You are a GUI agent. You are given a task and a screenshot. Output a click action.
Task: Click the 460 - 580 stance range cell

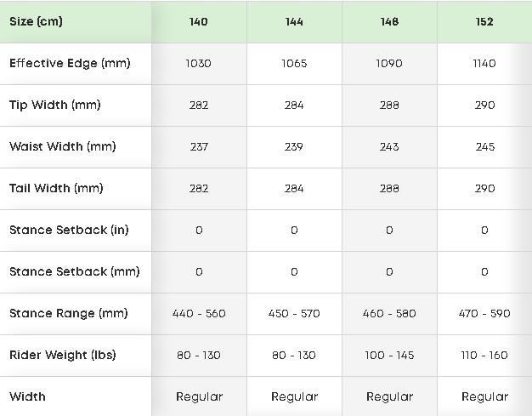tap(389, 313)
